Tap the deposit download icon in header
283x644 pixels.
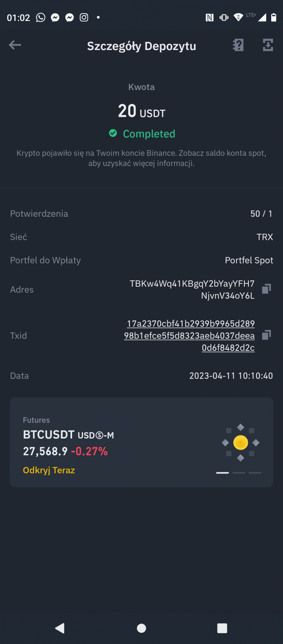(x=268, y=45)
